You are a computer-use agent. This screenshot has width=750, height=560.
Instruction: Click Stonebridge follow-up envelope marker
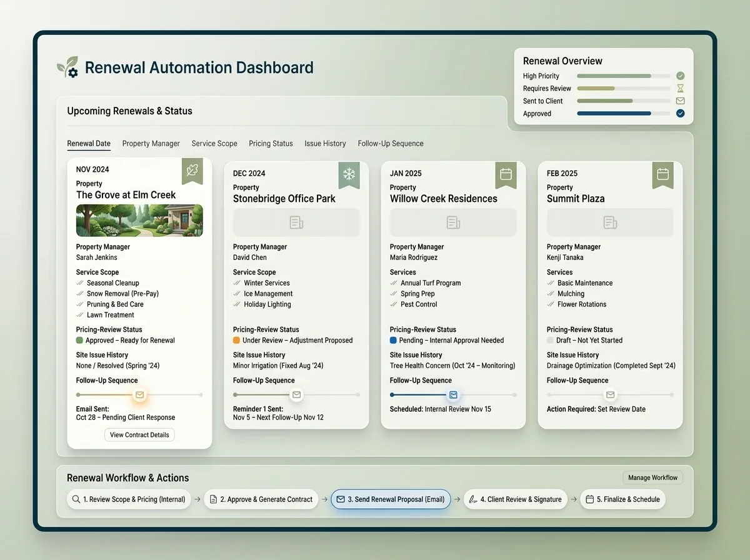pyautogui.click(x=296, y=395)
